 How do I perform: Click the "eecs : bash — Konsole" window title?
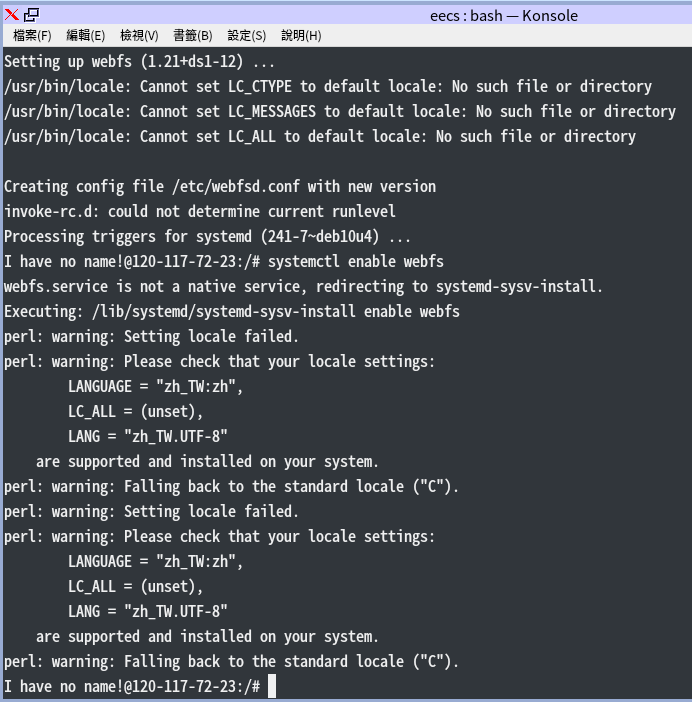503,15
